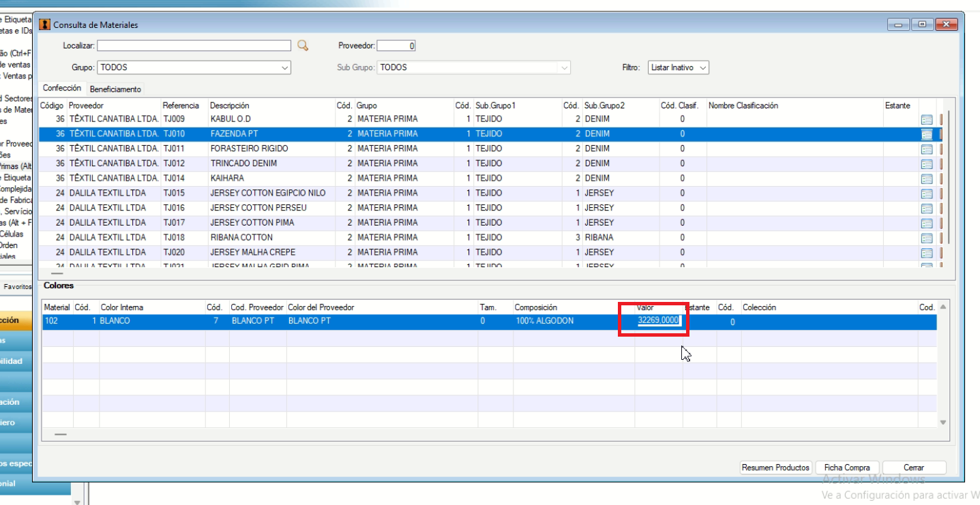Click the Nombre Clasificación column header
980x505 pixels.
[743, 106]
